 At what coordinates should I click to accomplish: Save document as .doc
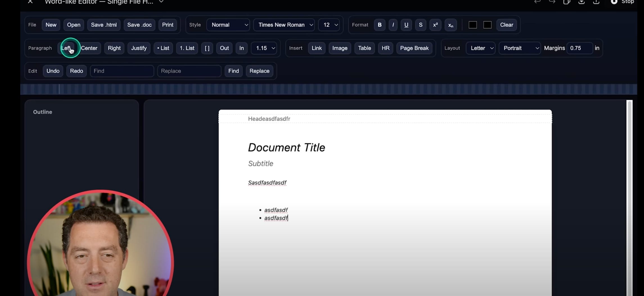139,25
